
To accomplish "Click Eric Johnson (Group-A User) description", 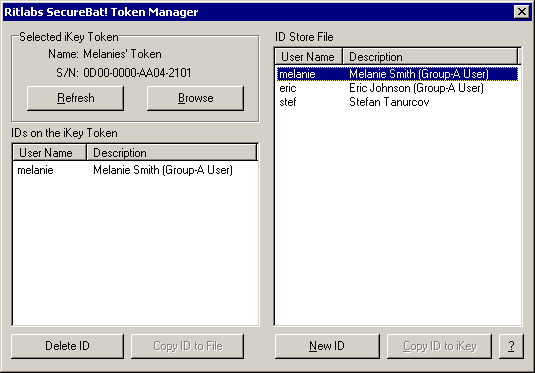I will 416,88.
